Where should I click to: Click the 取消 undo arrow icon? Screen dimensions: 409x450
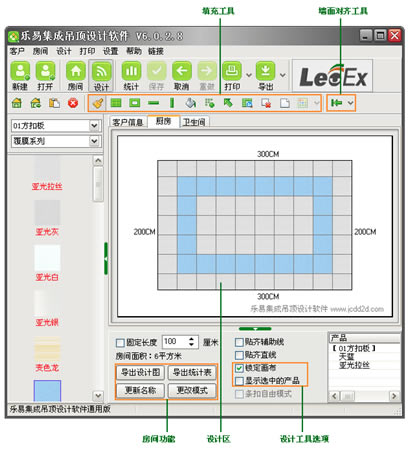tap(182, 71)
